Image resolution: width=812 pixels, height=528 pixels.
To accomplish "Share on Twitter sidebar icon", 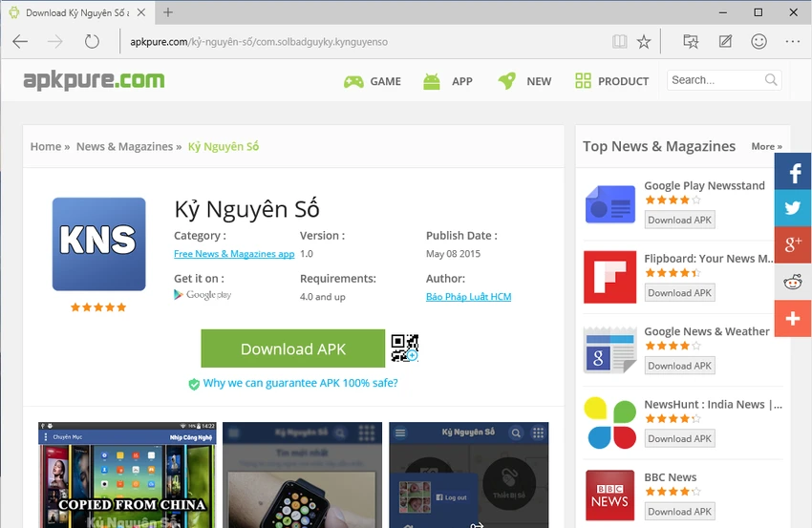I will [793, 208].
